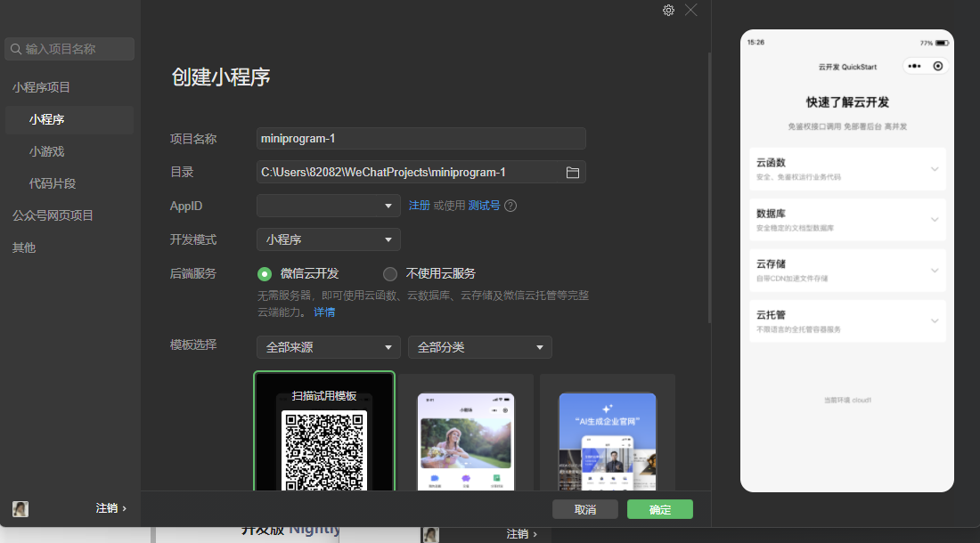Click the search magnifier icon in sidebar

coord(16,49)
